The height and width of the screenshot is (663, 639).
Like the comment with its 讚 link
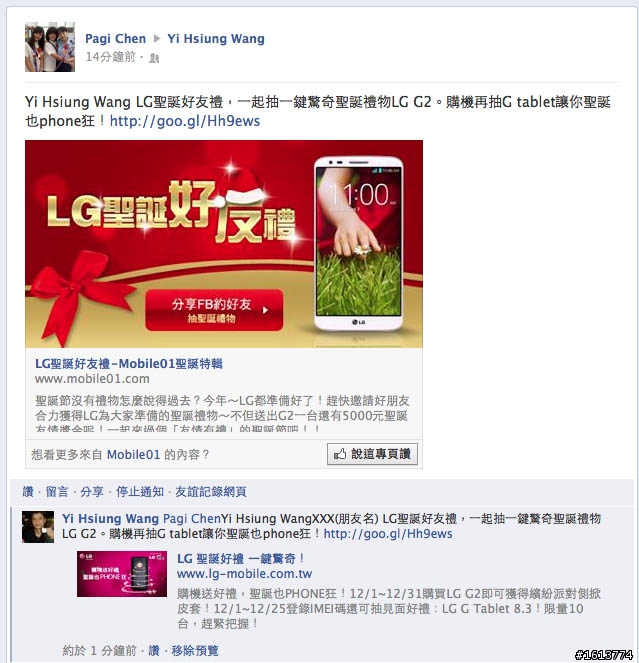tap(154, 650)
